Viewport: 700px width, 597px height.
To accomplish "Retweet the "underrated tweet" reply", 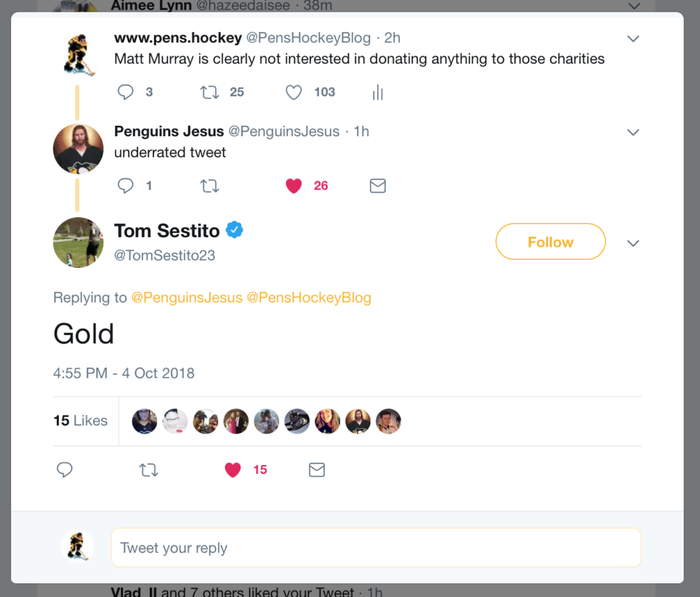I will [209, 185].
